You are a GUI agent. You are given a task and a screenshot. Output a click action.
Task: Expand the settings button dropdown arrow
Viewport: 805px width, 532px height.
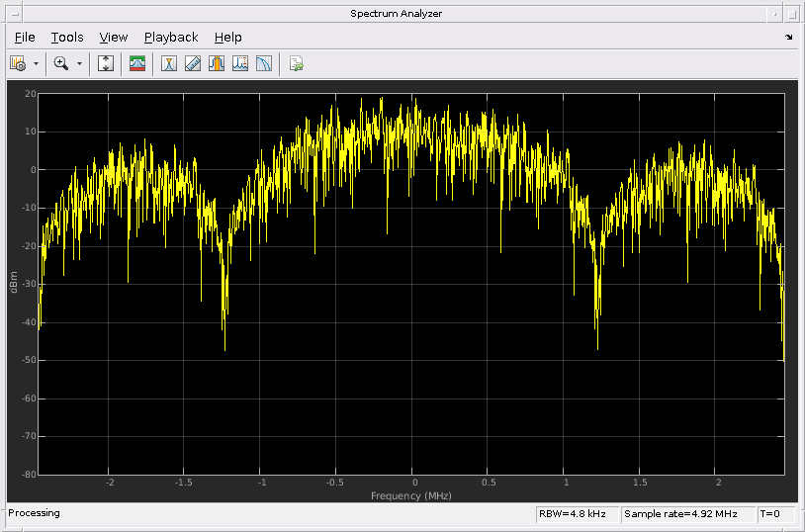pos(36,63)
